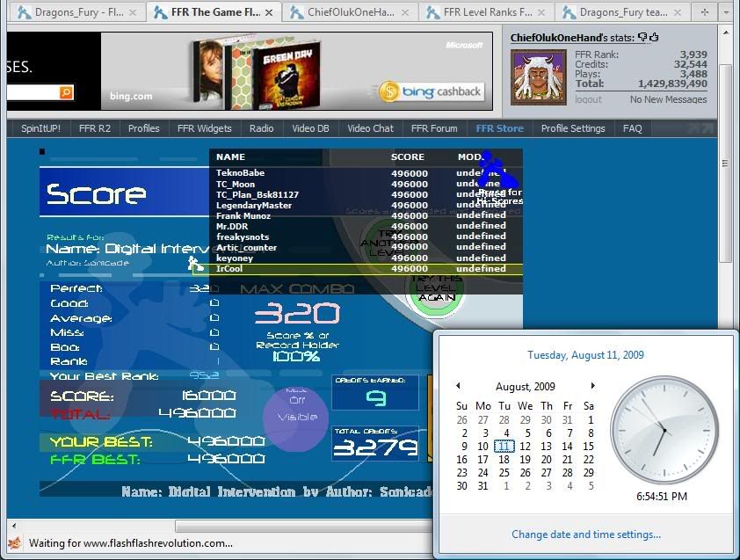Go to previous month in calendar

[x=458, y=386]
